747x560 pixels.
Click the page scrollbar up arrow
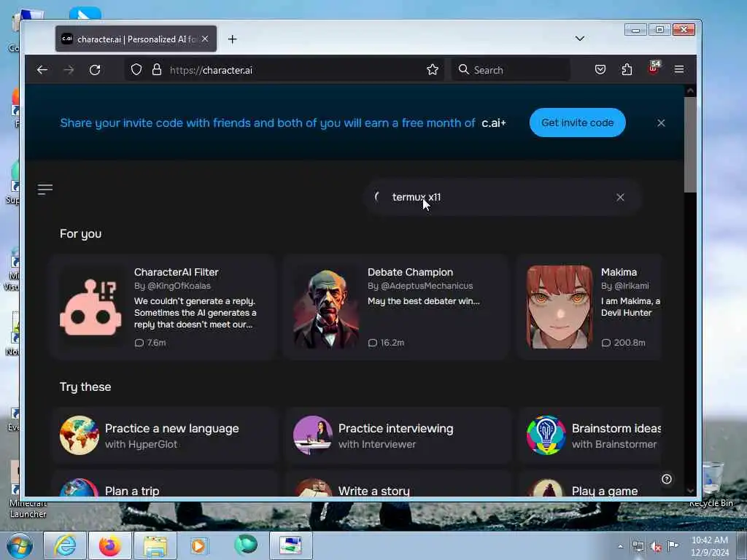click(x=690, y=90)
